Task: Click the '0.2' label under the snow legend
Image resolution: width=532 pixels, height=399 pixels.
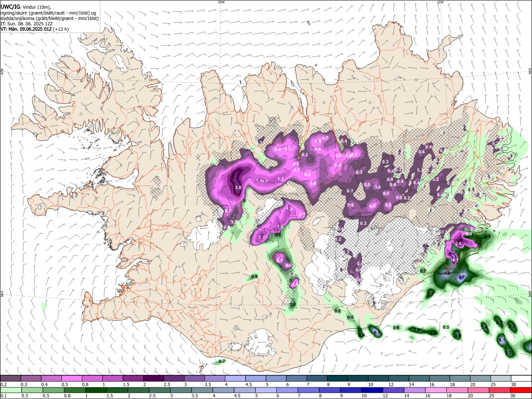Action: point(3,384)
